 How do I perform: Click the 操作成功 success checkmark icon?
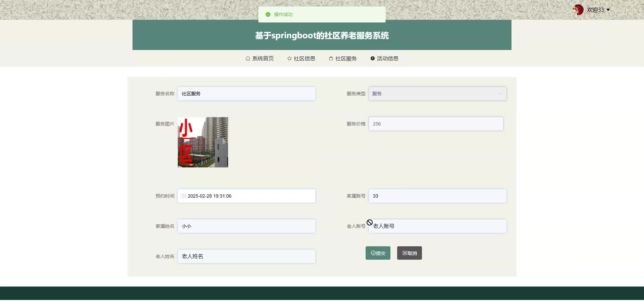(268, 14)
